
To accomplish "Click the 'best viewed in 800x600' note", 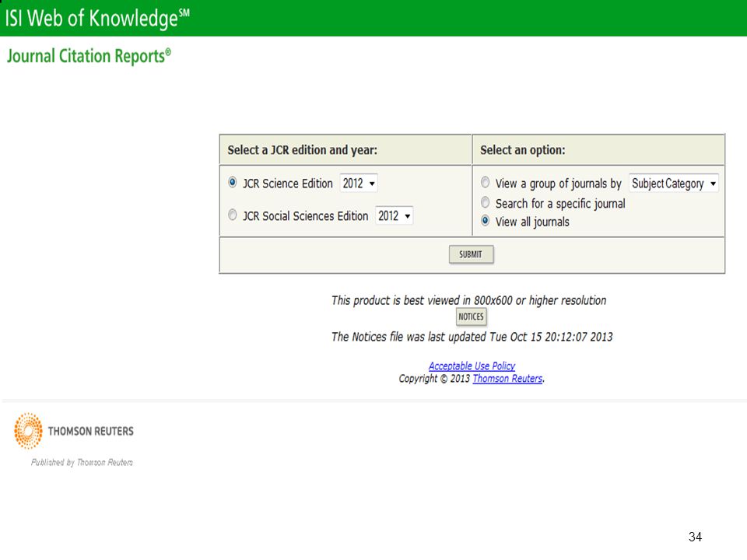I will [468, 300].
